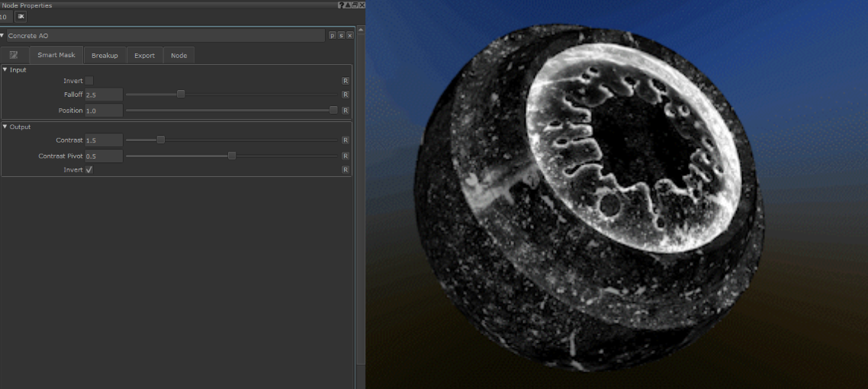Open the Export tab
This screenshot has width=868, height=389.
[144, 56]
